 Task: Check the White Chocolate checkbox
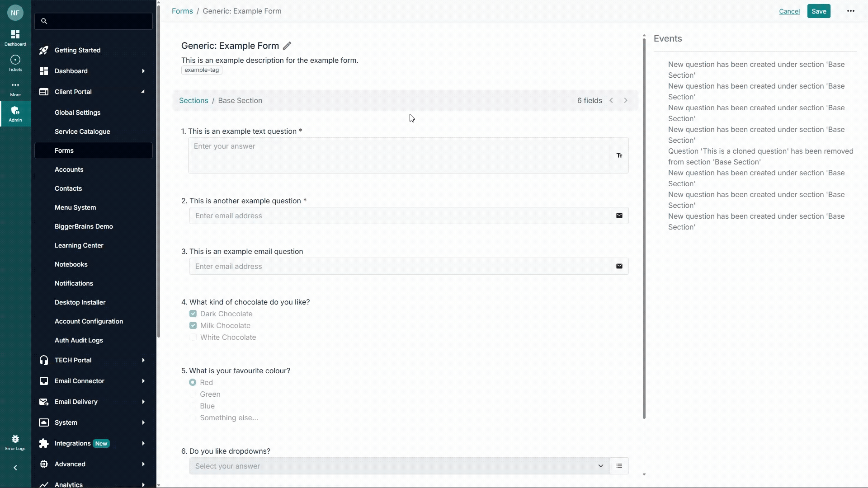coord(193,337)
